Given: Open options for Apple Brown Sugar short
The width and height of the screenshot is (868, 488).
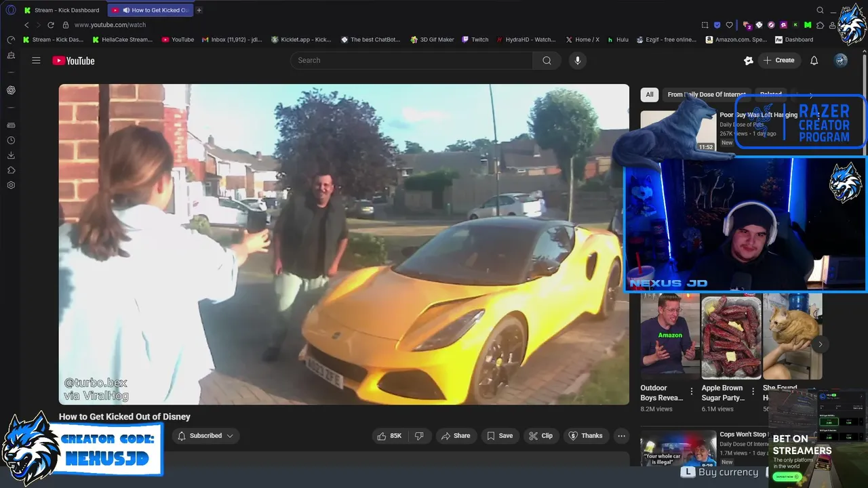Looking at the screenshot, I should 753,391.
